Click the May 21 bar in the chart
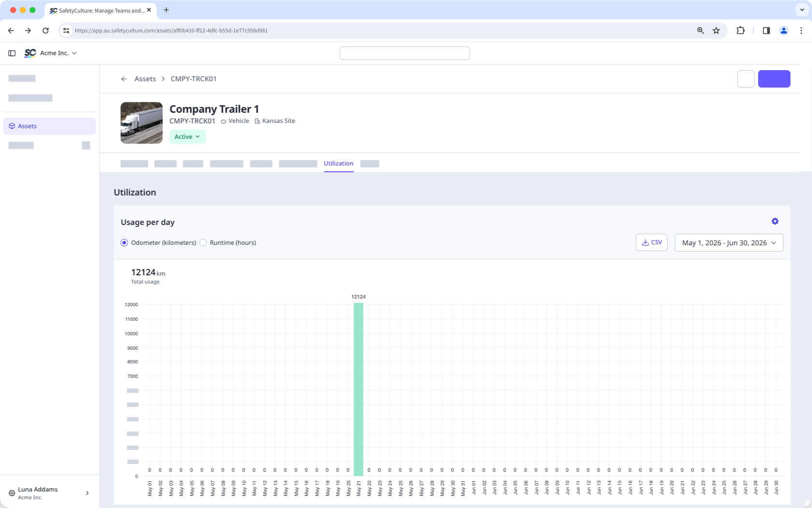The height and width of the screenshot is (508, 812). (x=359, y=389)
